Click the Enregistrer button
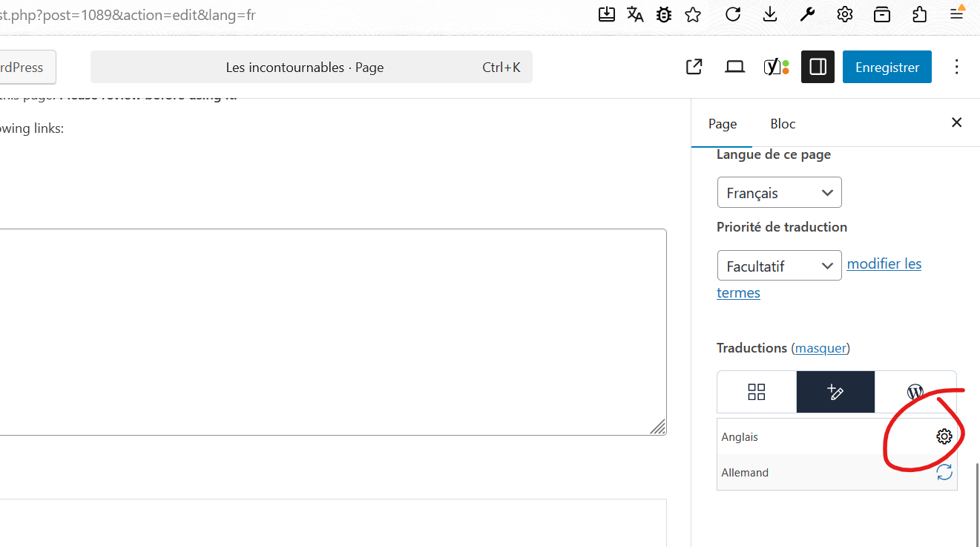 point(887,68)
